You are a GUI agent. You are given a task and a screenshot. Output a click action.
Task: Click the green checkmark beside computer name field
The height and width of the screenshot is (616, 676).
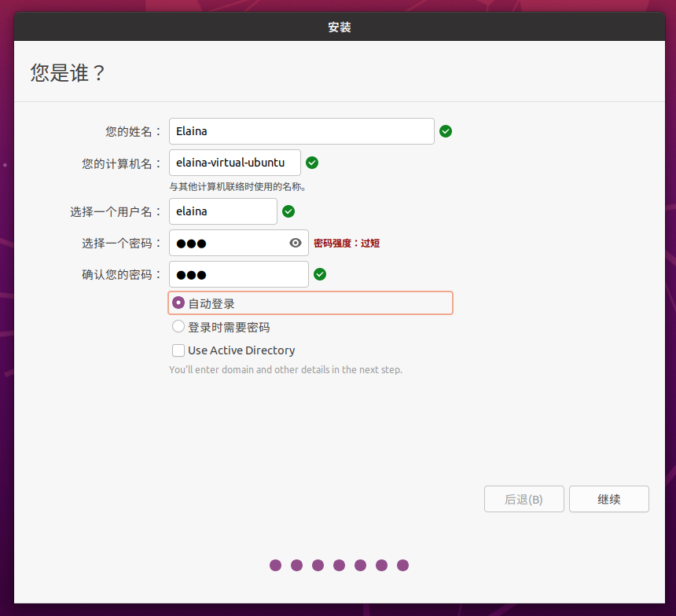pos(312,163)
